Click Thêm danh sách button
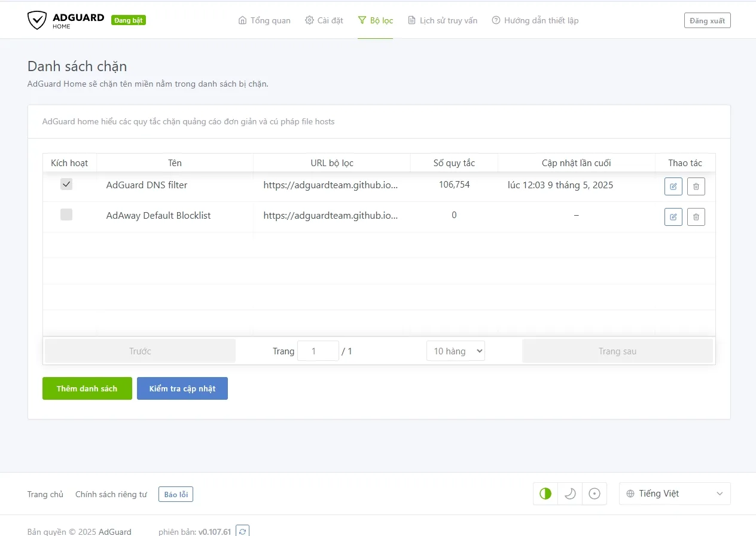756x536 pixels. point(87,388)
